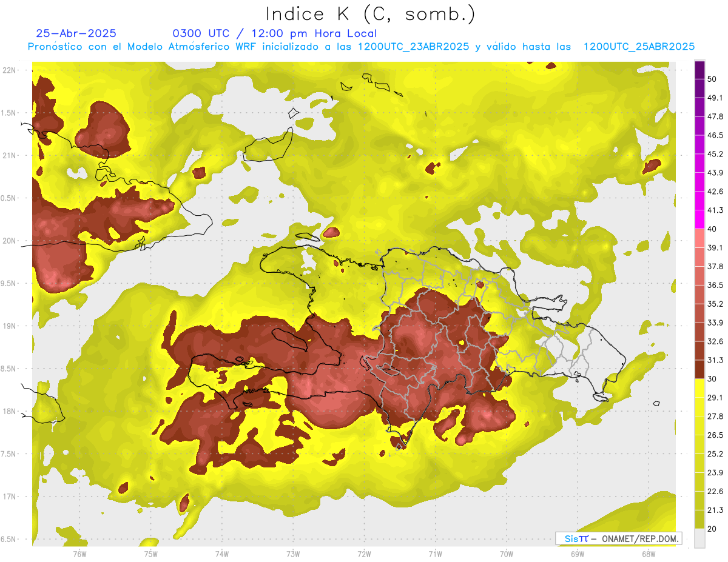Screen dimensions: 728x562
Task: Click the '71W' longitude label
Action: tap(435, 554)
